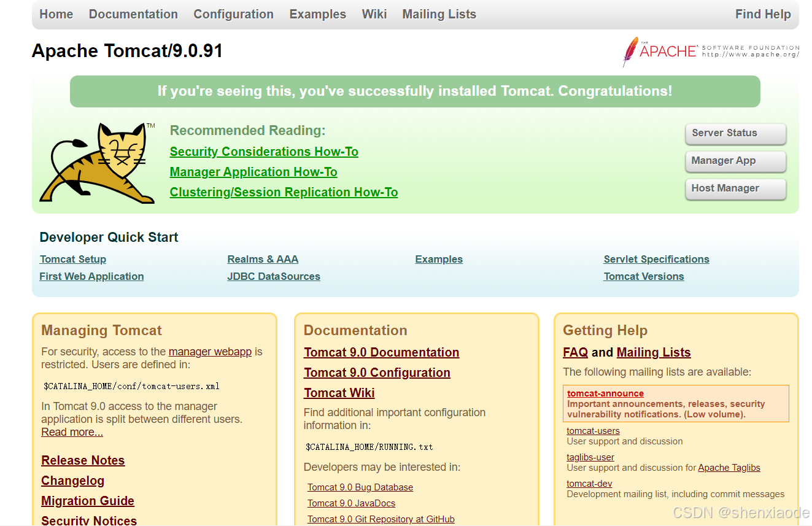Open the Examples link under Developer Quick Start
The image size is (812, 526).
(439, 259)
